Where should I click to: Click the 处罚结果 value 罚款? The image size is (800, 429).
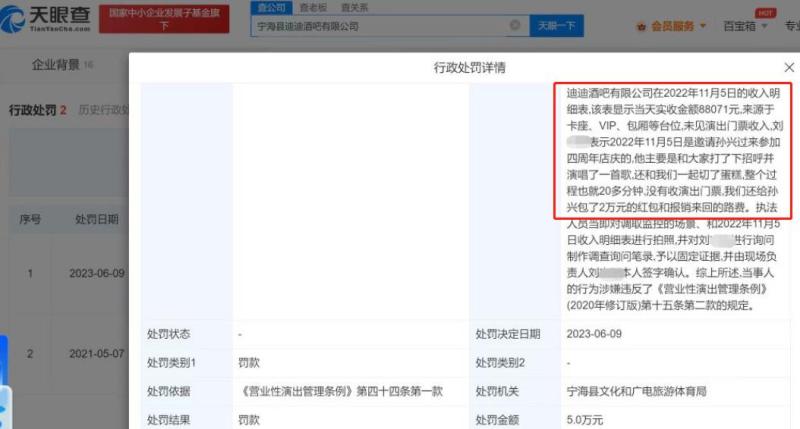[249, 420]
